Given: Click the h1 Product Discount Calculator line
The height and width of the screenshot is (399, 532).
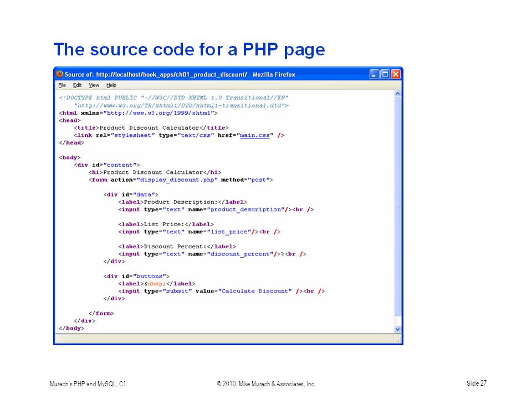Looking at the screenshot, I should [155, 173].
